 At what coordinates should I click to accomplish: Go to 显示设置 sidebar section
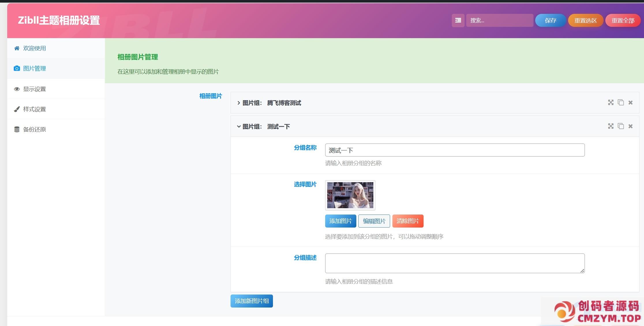coord(34,89)
